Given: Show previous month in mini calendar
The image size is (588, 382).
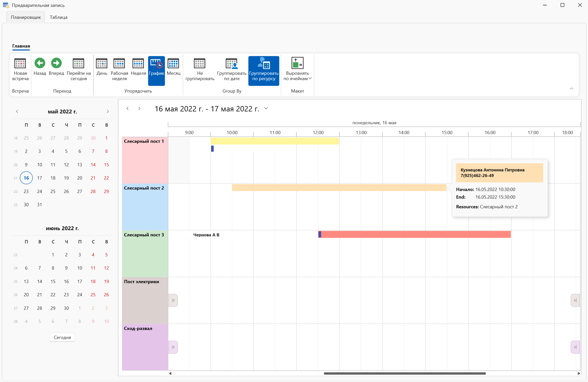Looking at the screenshot, I should point(17,111).
